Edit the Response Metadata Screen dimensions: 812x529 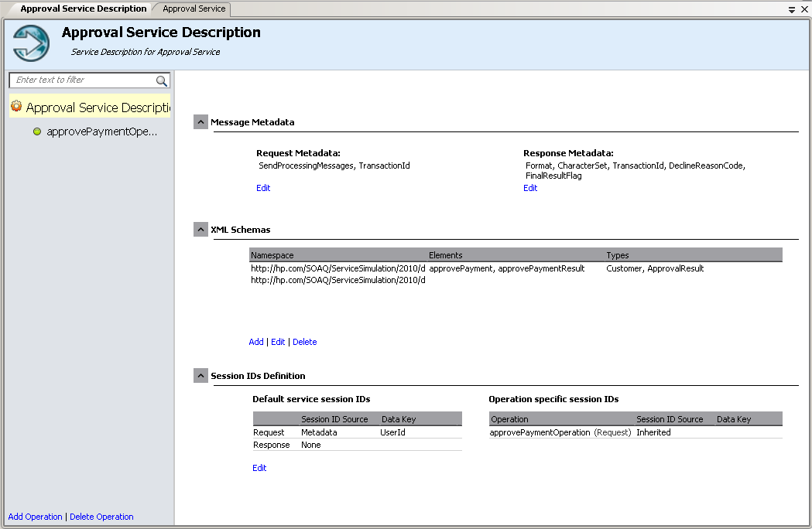pyautogui.click(x=530, y=188)
